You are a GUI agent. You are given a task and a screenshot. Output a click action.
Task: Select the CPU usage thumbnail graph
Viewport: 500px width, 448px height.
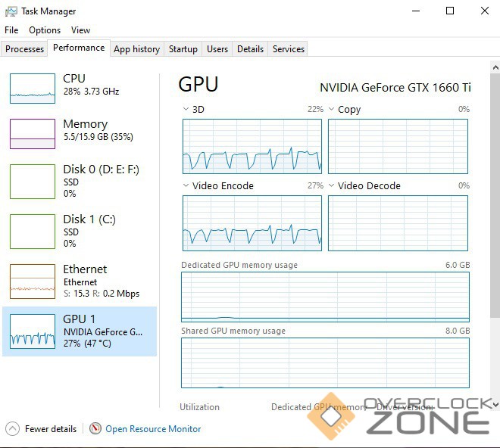click(33, 88)
